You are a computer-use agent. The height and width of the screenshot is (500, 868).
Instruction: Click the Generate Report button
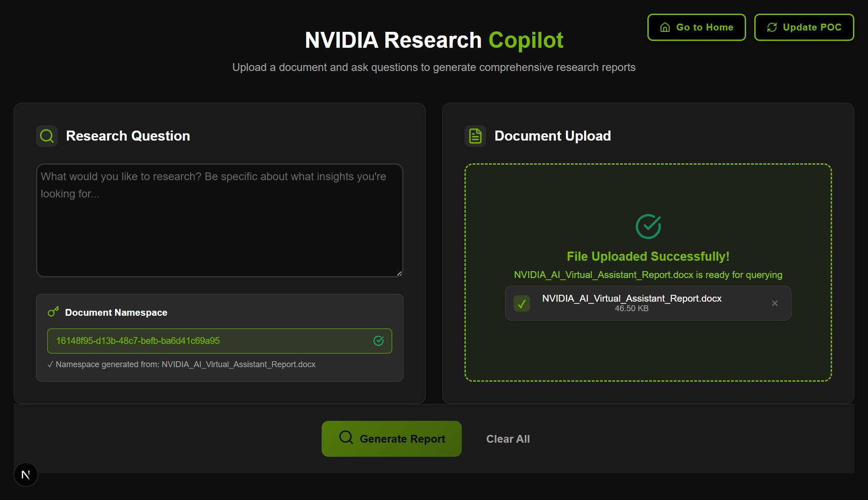pyautogui.click(x=391, y=438)
